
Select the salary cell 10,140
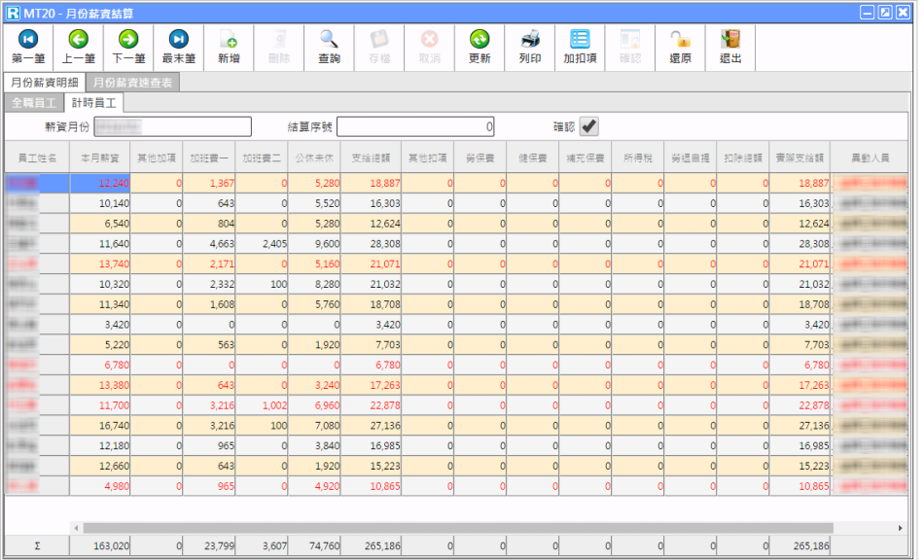pos(99,203)
